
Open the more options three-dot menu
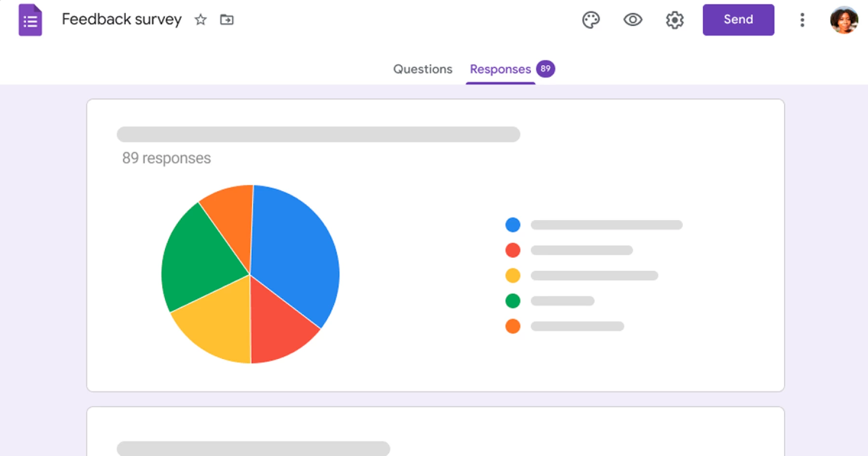pos(802,20)
